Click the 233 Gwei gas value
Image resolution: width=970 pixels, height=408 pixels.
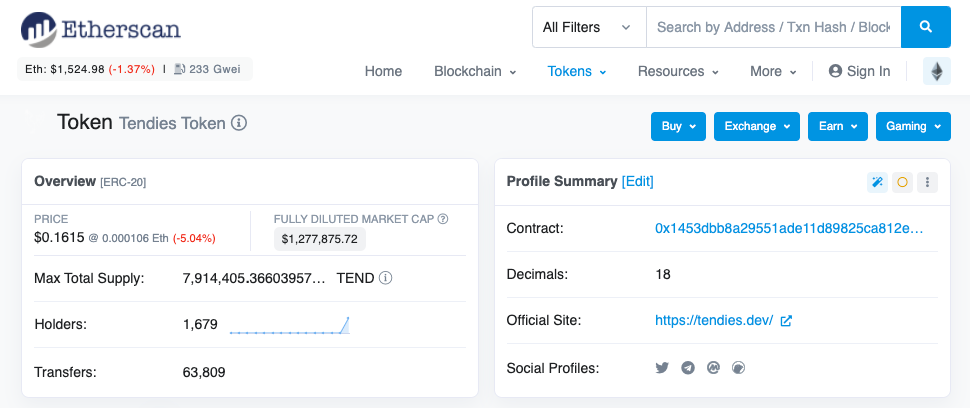[x=215, y=69]
